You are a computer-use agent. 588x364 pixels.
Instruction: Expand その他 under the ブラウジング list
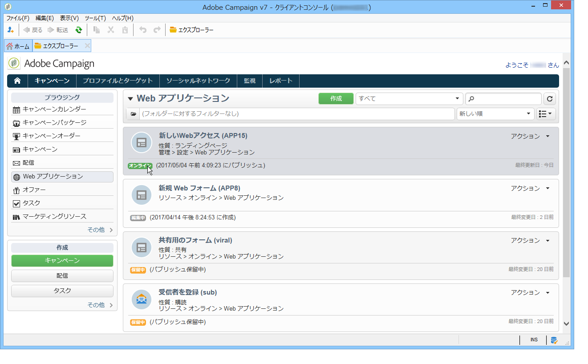tap(100, 230)
